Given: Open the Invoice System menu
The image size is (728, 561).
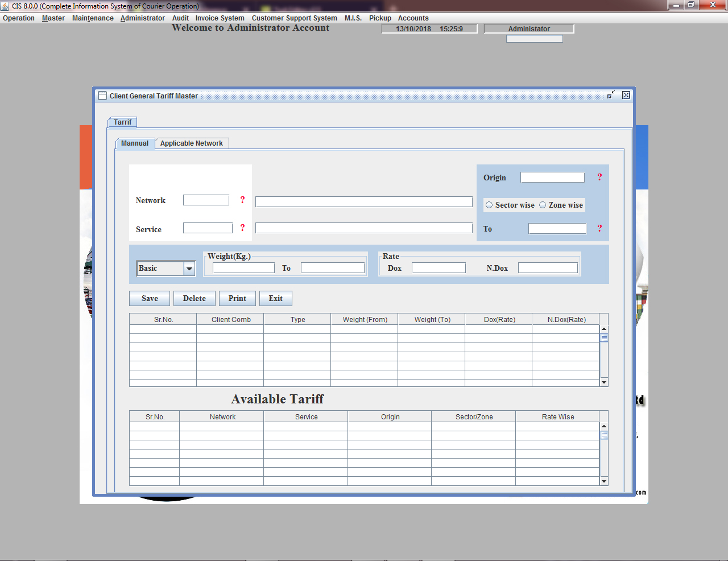Looking at the screenshot, I should 220,18.
